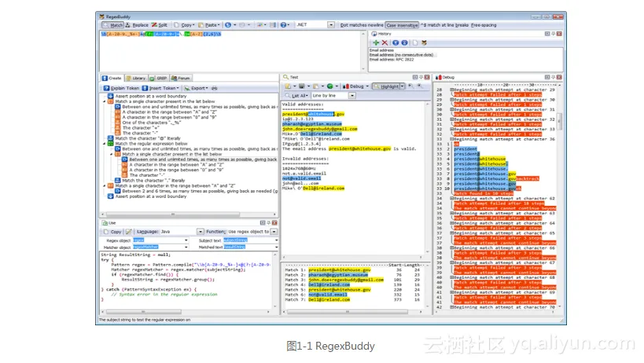Open the Create tab
The height and width of the screenshot is (363, 644).
click(112, 78)
